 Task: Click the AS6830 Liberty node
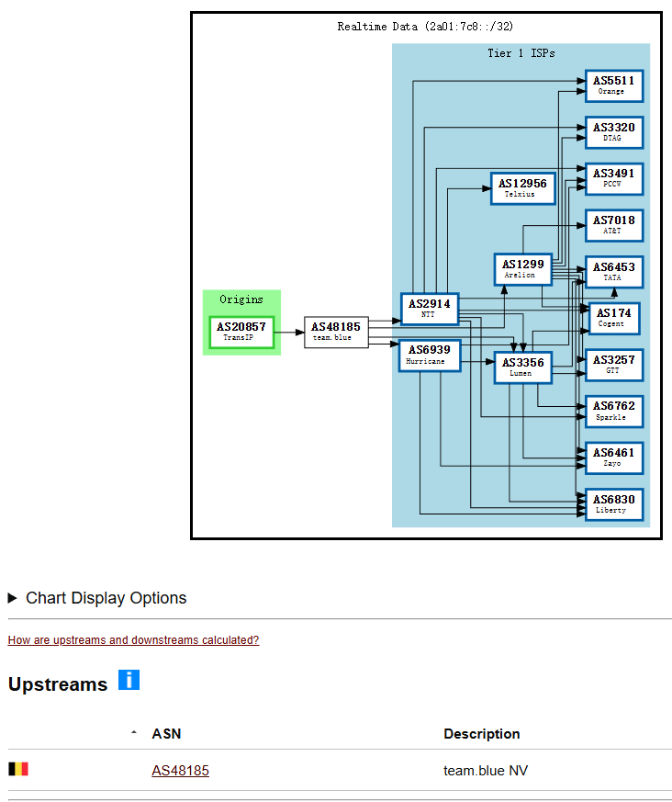(613, 504)
